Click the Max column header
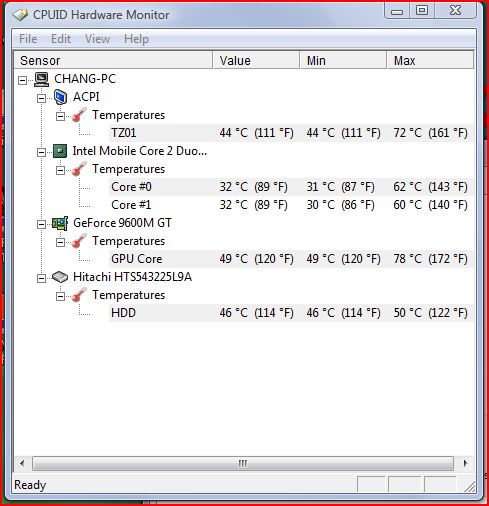 pos(430,60)
